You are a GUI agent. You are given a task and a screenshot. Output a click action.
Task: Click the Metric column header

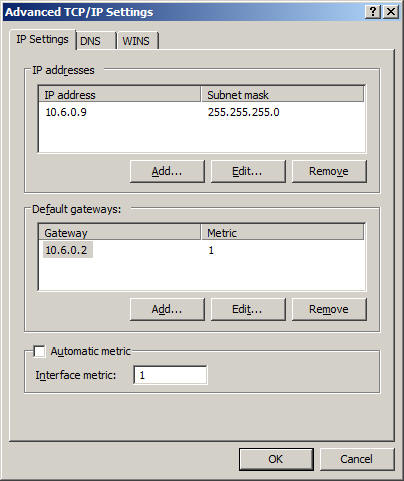pos(282,233)
